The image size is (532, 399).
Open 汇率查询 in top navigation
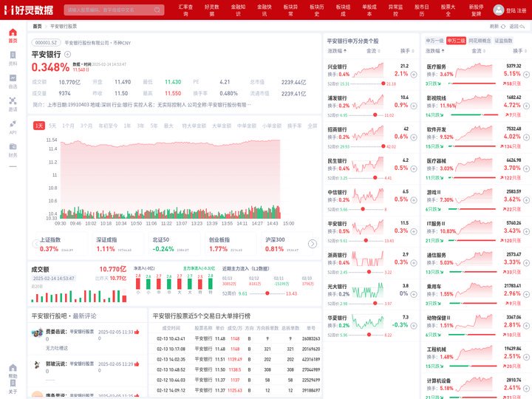185,10
